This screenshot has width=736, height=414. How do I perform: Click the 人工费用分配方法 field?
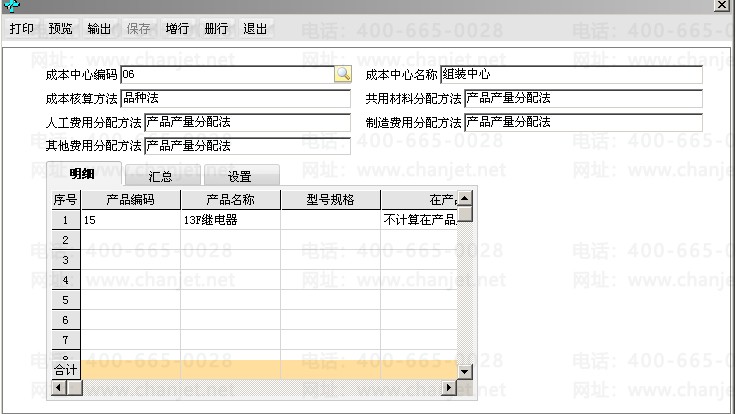click(x=247, y=123)
